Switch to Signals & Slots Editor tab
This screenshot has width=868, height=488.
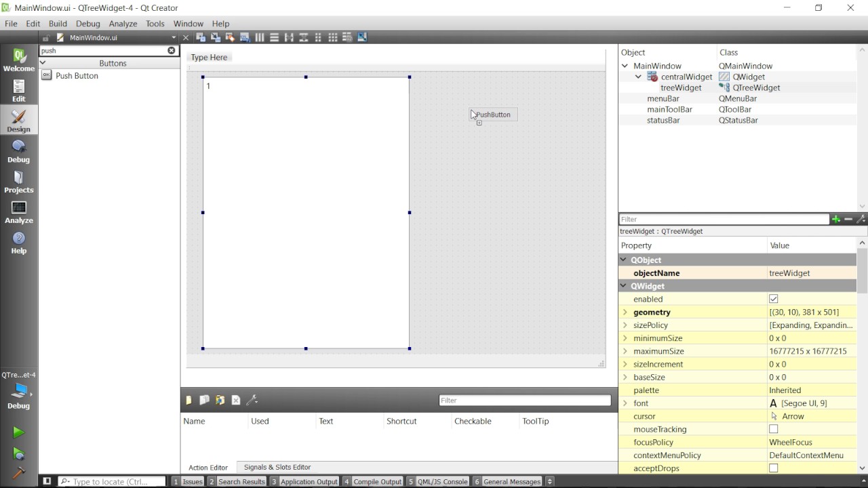click(277, 467)
